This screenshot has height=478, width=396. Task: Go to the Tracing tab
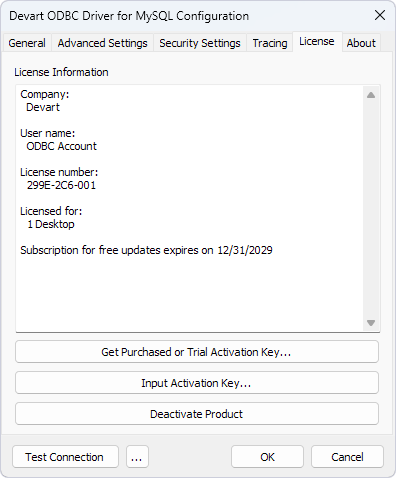270,43
